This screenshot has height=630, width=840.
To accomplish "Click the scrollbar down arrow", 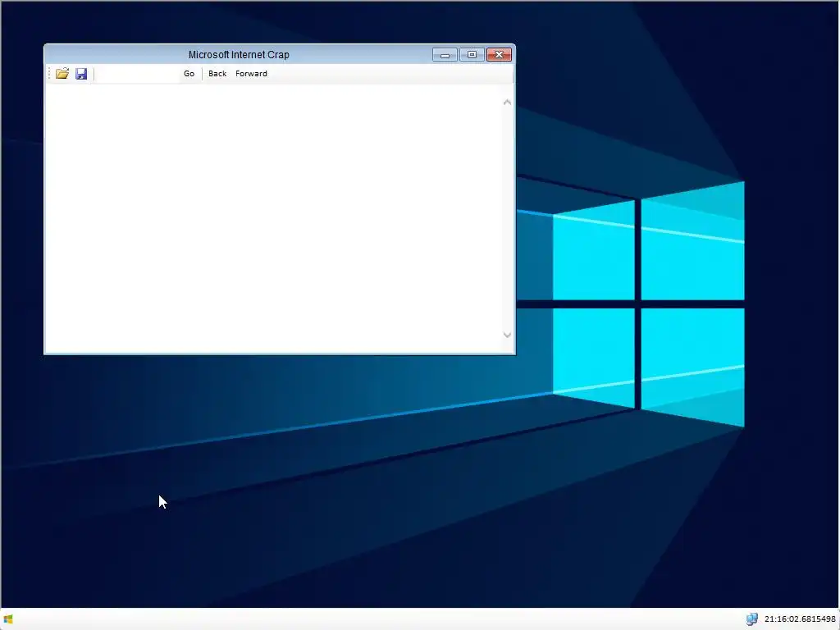I will (x=507, y=335).
